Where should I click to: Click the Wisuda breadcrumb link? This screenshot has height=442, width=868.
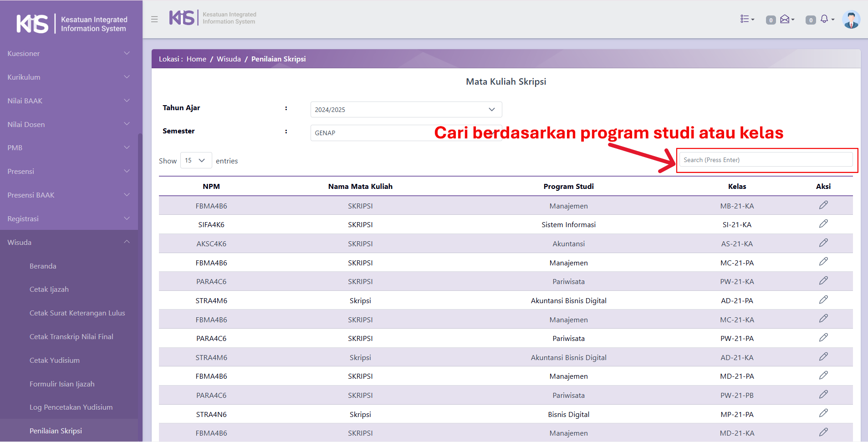(229, 59)
